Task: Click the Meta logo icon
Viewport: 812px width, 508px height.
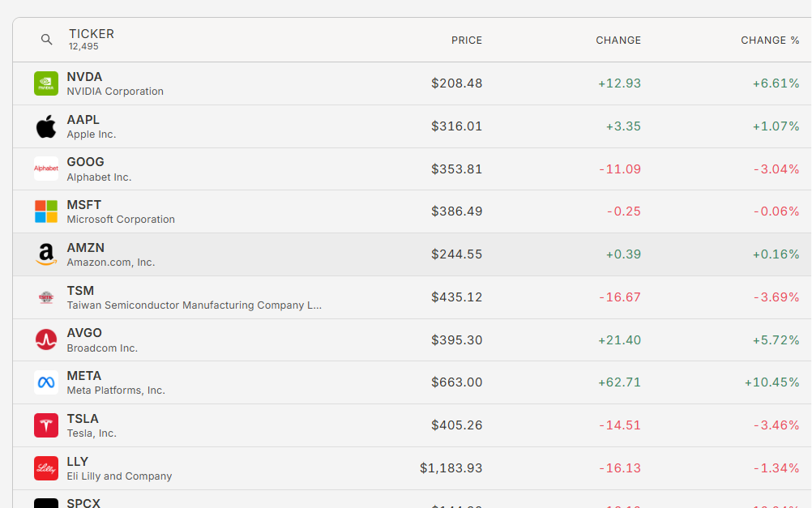Action: tap(46, 382)
